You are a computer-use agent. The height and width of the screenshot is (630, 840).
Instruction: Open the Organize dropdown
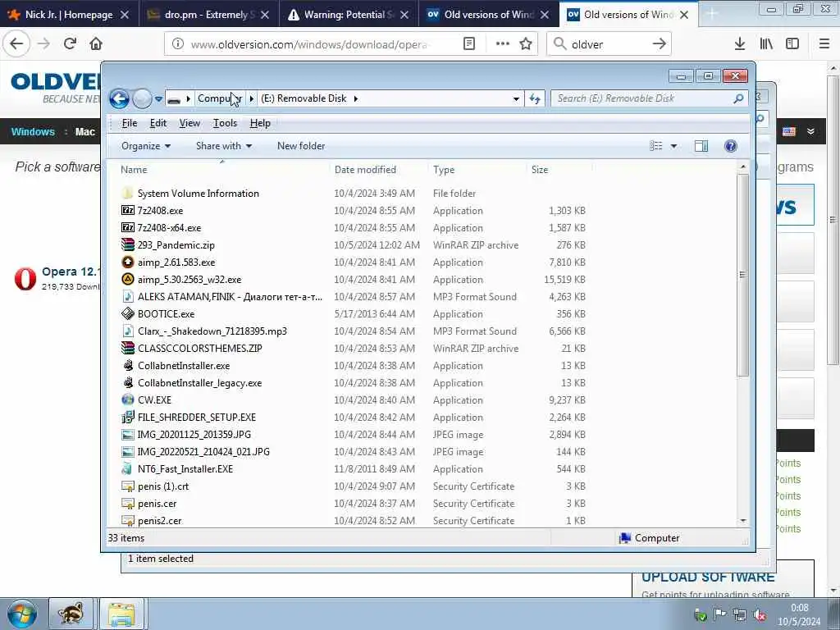[146, 146]
